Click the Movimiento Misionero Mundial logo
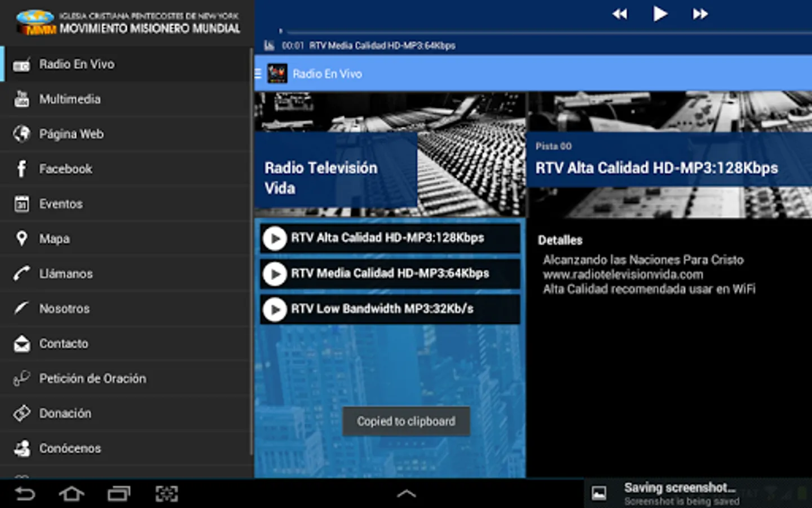The width and height of the screenshot is (812, 508). pos(128,23)
